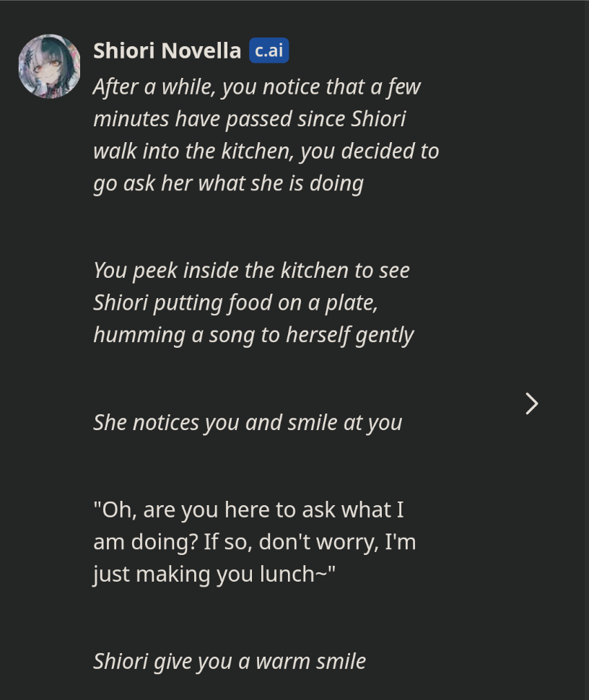
Task: Open Shiori Novella's avatar picture
Action: click(x=50, y=66)
